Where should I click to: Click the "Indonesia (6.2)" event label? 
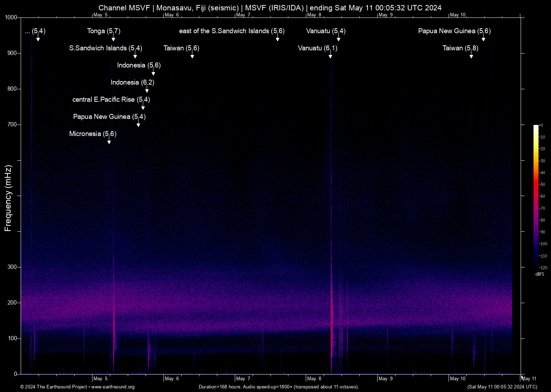(x=132, y=82)
